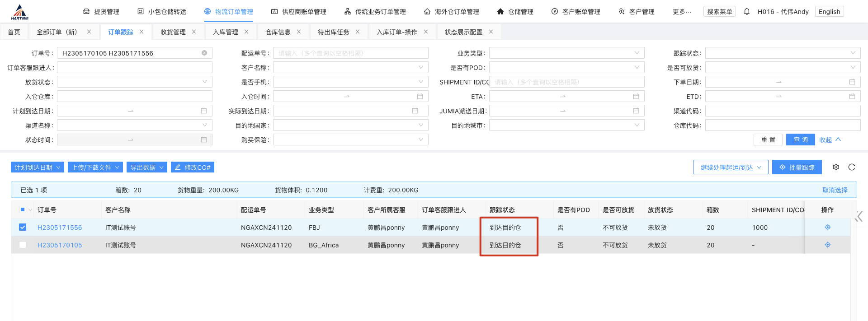
Task: Open the 仓储管理 top menu
Action: pos(515,12)
